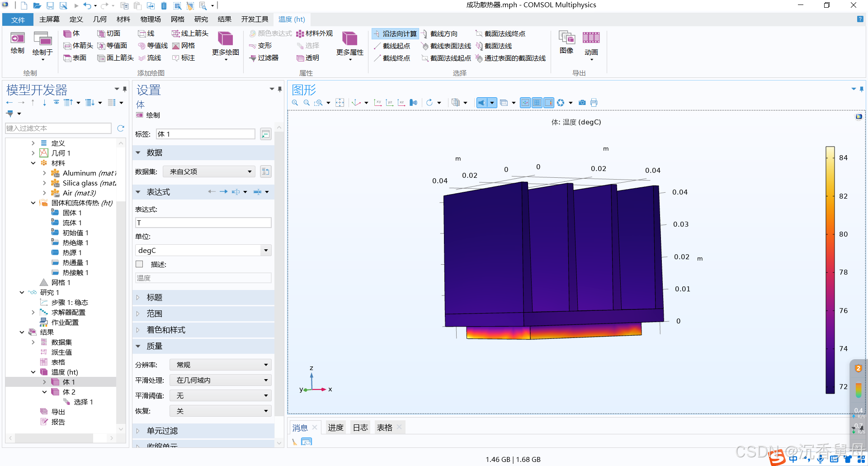Open the 几何 ribbon tab

click(x=100, y=19)
